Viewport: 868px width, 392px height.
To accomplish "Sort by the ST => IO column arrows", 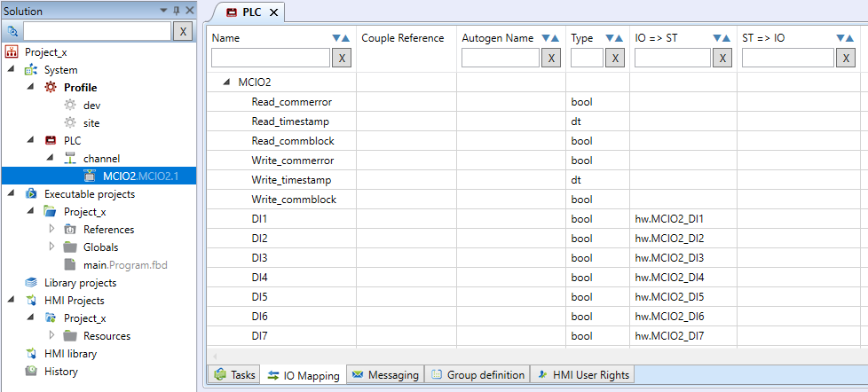I will point(845,38).
